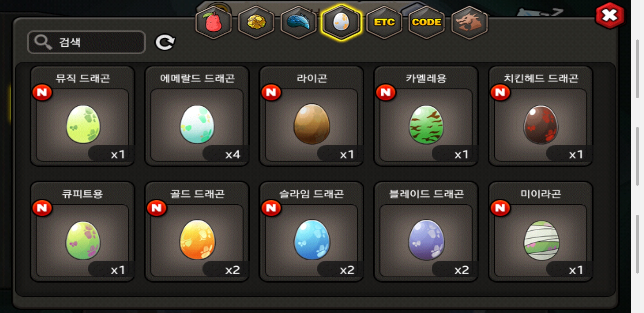This screenshot has height=313, width=644.
Task: Open the blue dragon wing category tab
Action: coord(299,23)
